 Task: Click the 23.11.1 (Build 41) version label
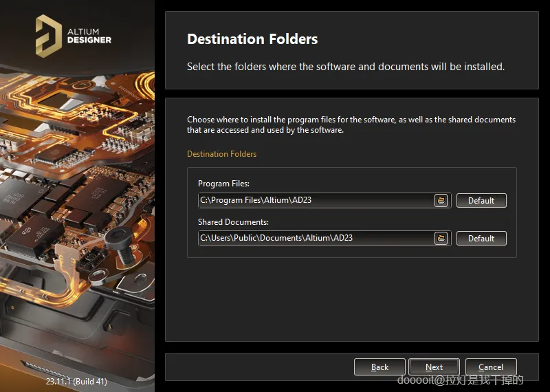(x=76, y=381)
